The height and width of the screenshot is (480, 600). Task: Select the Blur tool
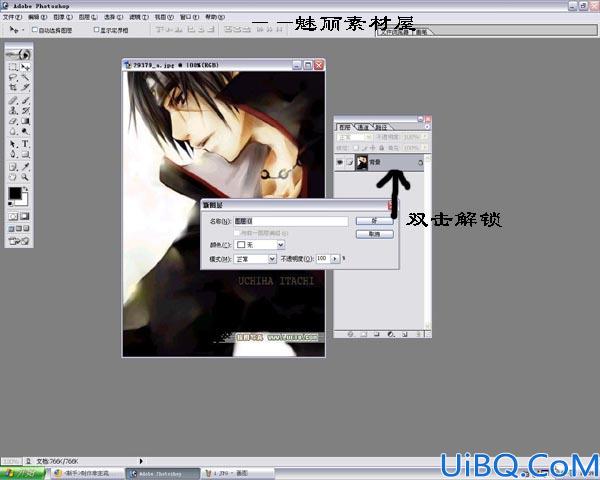13,131
